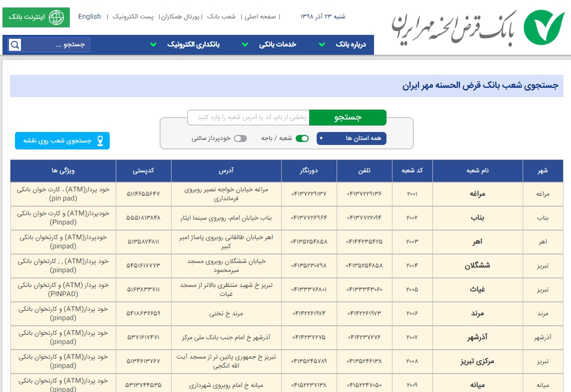Click postal code ۵۴۱۸۶۳۶۶۵۹
The height and width of the screenshot is (392, 571).
point(144,313)
